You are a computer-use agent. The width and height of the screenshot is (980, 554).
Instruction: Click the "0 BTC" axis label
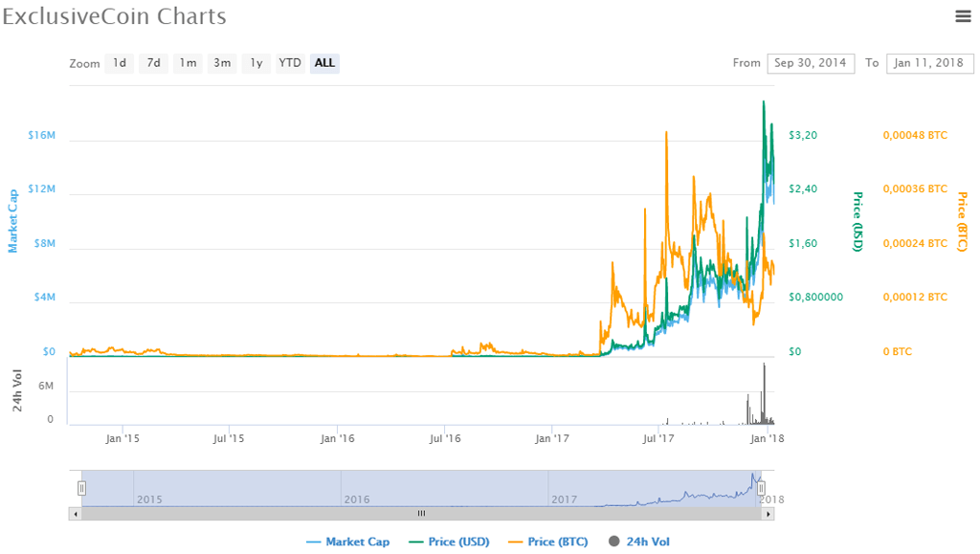898,352
